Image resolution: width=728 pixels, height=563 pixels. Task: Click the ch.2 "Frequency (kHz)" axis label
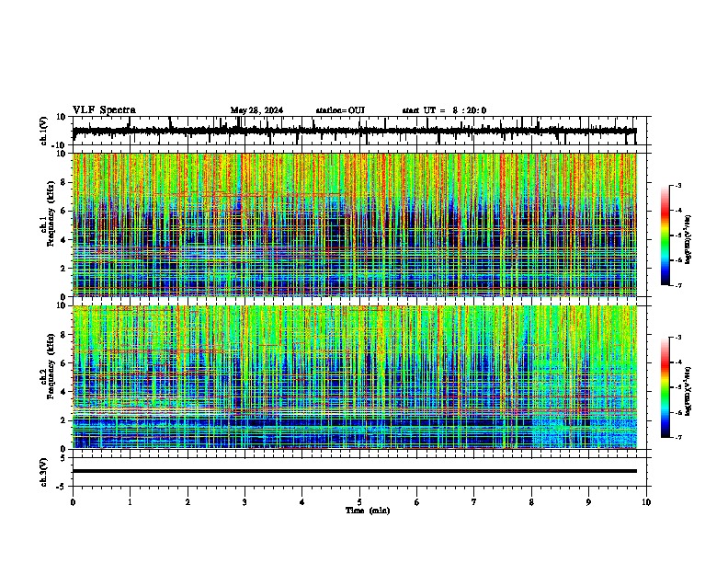point(50,366)
